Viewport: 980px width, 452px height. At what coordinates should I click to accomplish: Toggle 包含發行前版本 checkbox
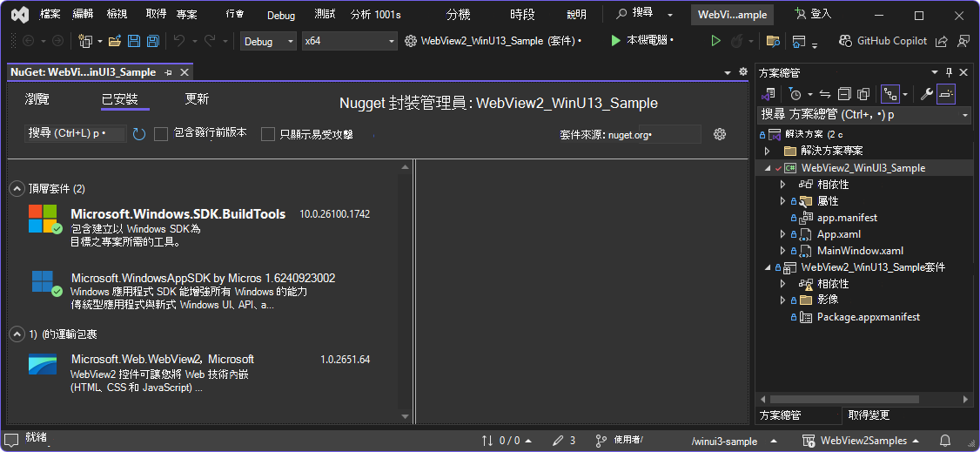[x=161, y=134]
